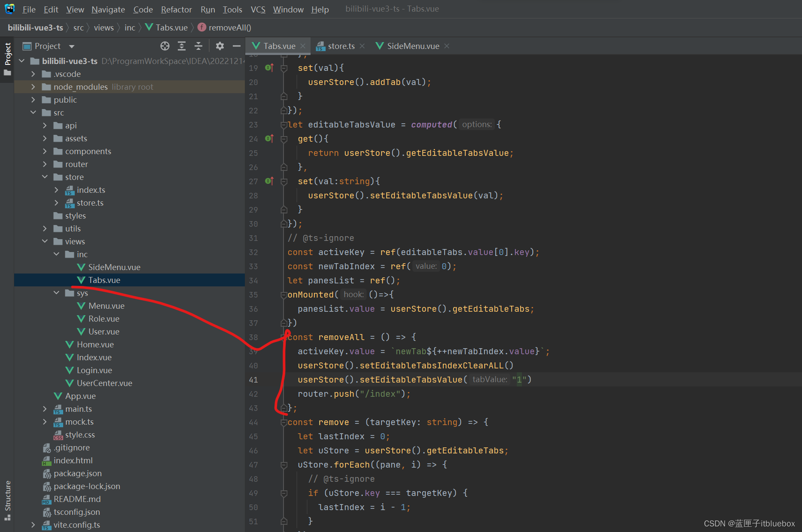Toggle code fold marker at line 38
The width and height of the screenshot is (802, 532).
pyautogui.click(x=284, y=337)
